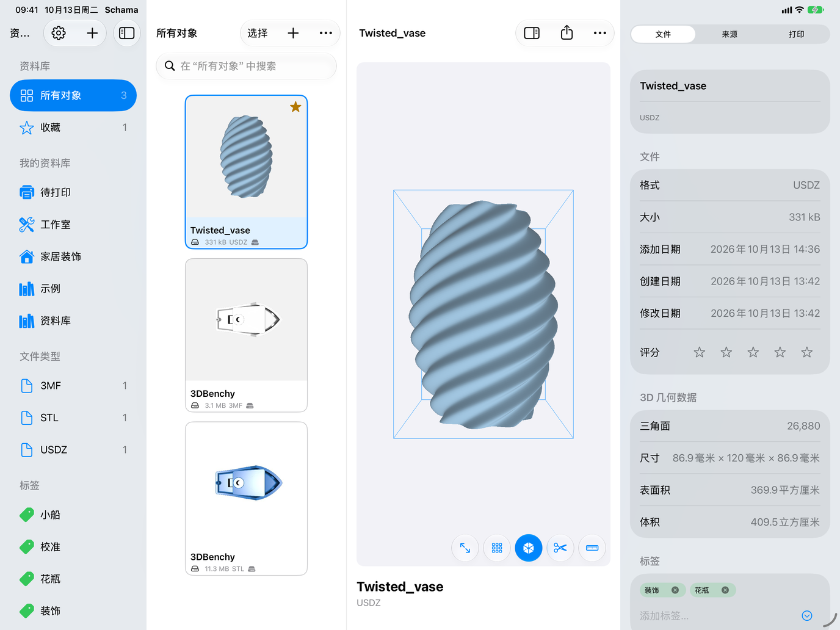This screenshot has width=840, height=630.
Task: Filter by 3MF file type
Action: pyautogui.click(x=73, y=386)
